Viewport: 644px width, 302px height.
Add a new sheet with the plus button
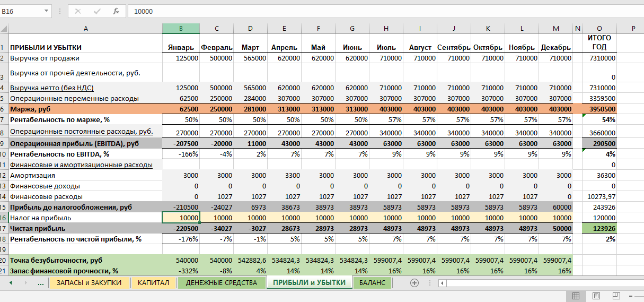pos(414,283)
